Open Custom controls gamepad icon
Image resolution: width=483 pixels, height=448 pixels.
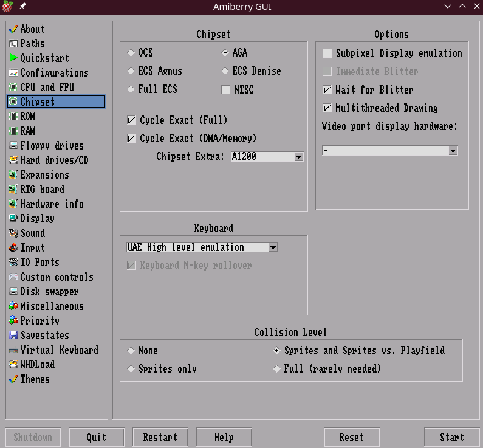pos(13,277)
